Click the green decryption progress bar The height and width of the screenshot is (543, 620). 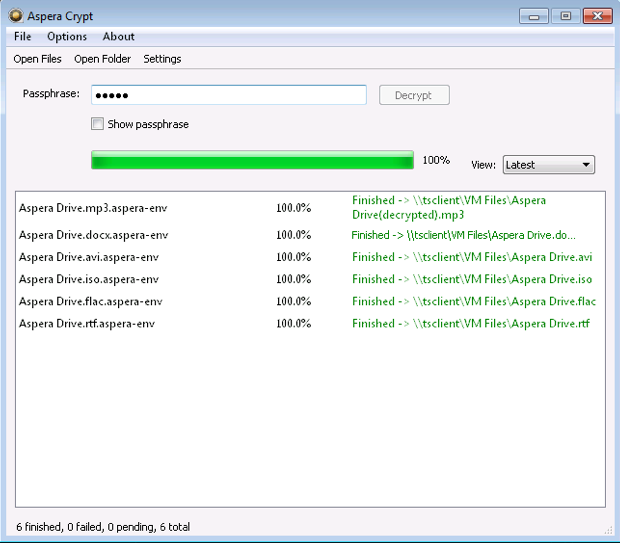coord(252,161)
